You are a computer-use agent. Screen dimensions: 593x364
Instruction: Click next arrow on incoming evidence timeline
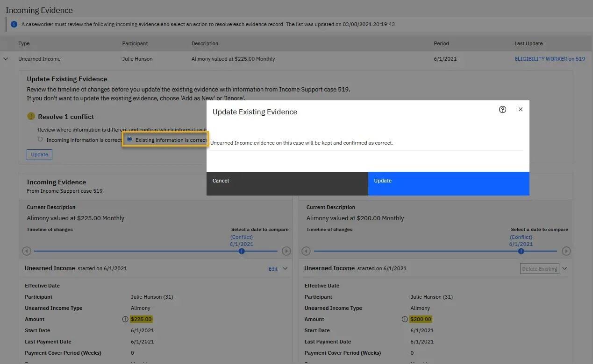pyautogui.click(x=286, y=251)
